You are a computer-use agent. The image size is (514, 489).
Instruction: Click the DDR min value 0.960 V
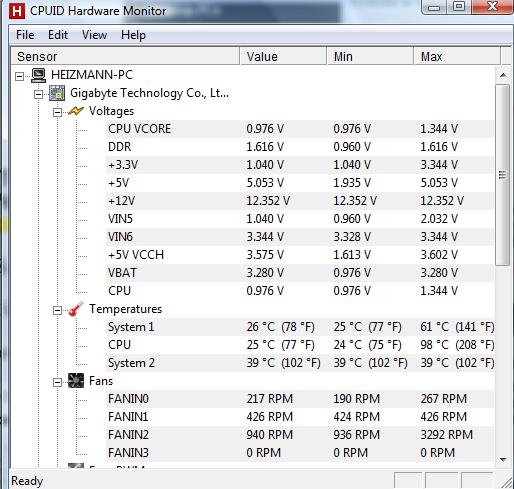click(352, 147)
